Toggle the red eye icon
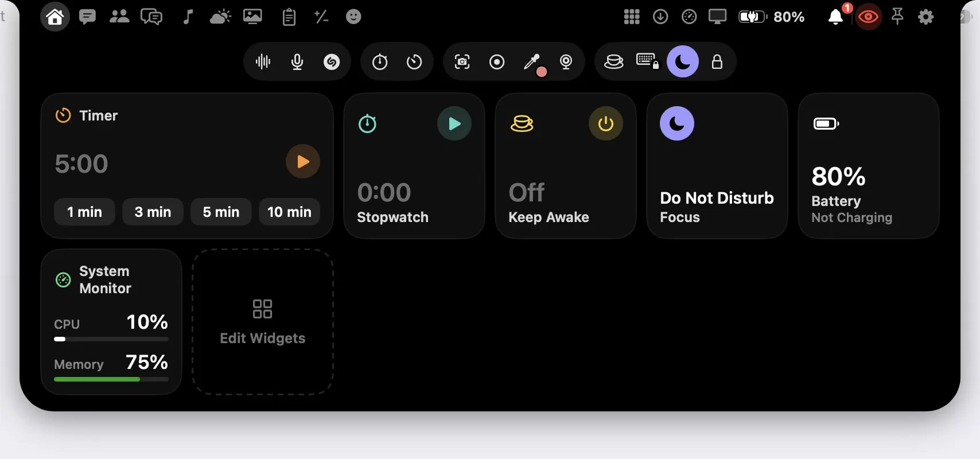Viewport: 980px width, 459px height. pos(869,17)
